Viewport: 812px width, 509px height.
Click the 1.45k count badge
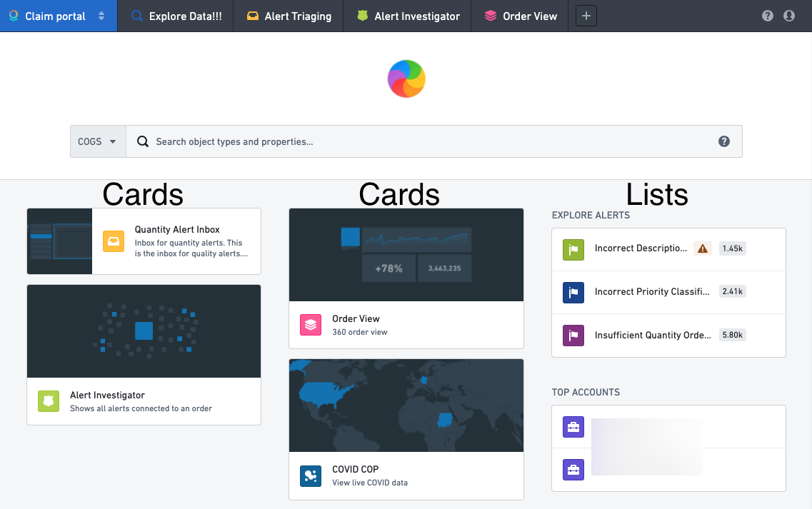732,248
